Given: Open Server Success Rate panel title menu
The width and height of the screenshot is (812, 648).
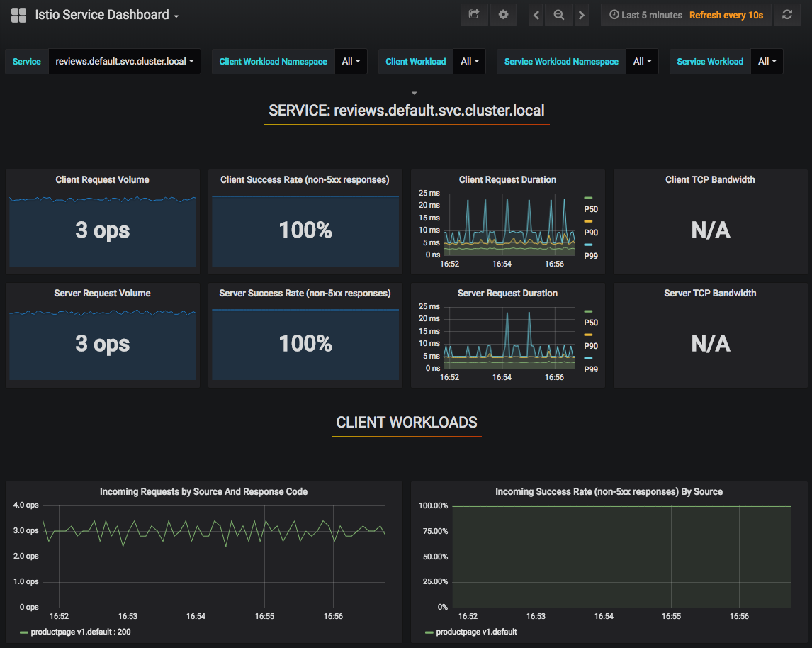Looking at the screenshot, I should (x=305, y=293).
